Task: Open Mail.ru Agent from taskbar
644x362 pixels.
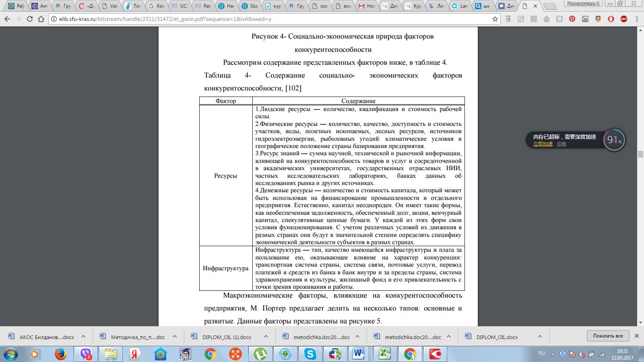Action: point(161,354)
